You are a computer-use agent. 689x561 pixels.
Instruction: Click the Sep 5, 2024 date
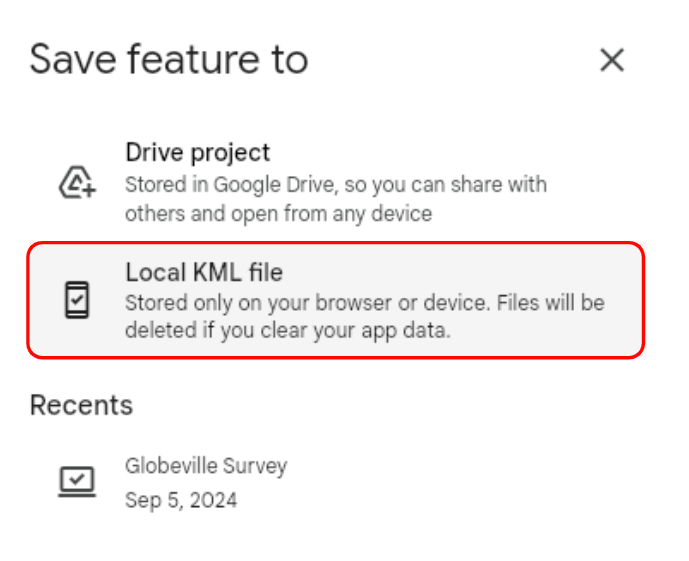click(x=181, y=500)
